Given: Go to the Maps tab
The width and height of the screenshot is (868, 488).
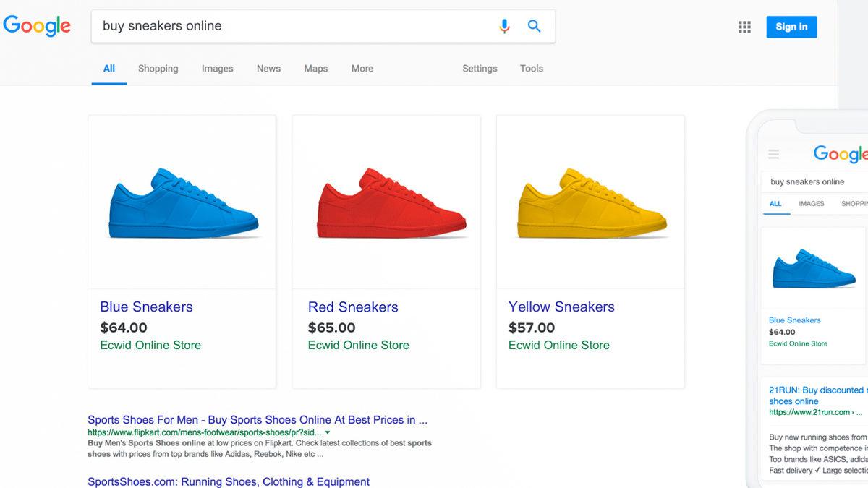Looking at the screenshot, I should [315, 69].
